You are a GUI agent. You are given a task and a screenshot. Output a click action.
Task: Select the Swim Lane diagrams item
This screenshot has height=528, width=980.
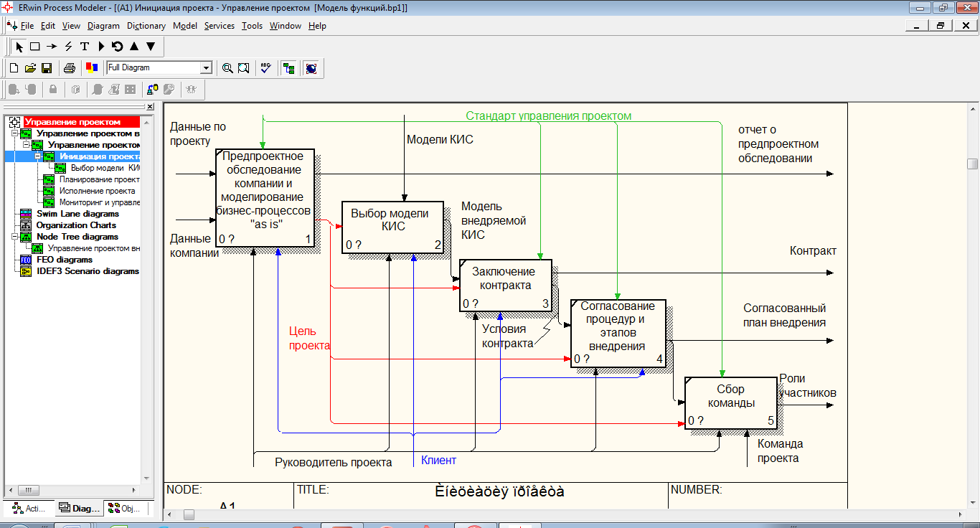77,214
